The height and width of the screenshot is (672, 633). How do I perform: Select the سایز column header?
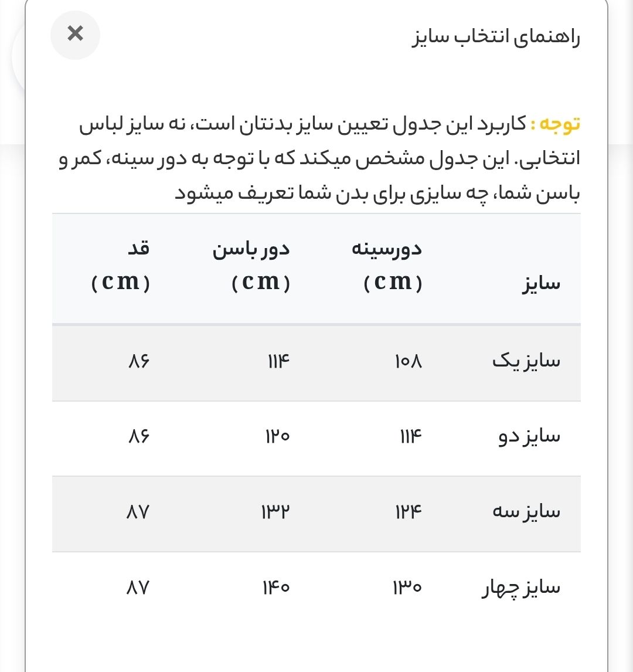click(541, 283)
